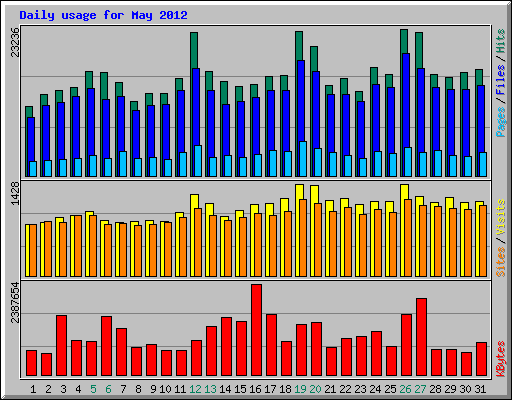Image resolution: width=512 pixels, height=400 pixels.
Task: Select day 2 label on the x-axis
Action: [48, 389]
